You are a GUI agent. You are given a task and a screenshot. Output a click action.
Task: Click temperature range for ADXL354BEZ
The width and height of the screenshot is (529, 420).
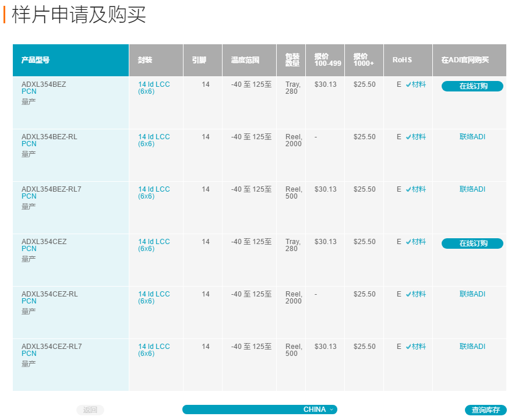[x=251, y=84]
